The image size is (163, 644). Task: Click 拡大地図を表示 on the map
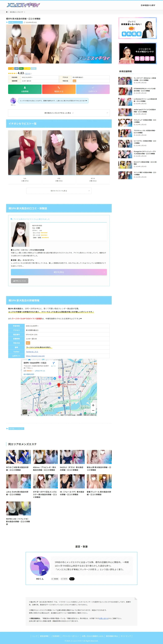click(x=29, y=374)
